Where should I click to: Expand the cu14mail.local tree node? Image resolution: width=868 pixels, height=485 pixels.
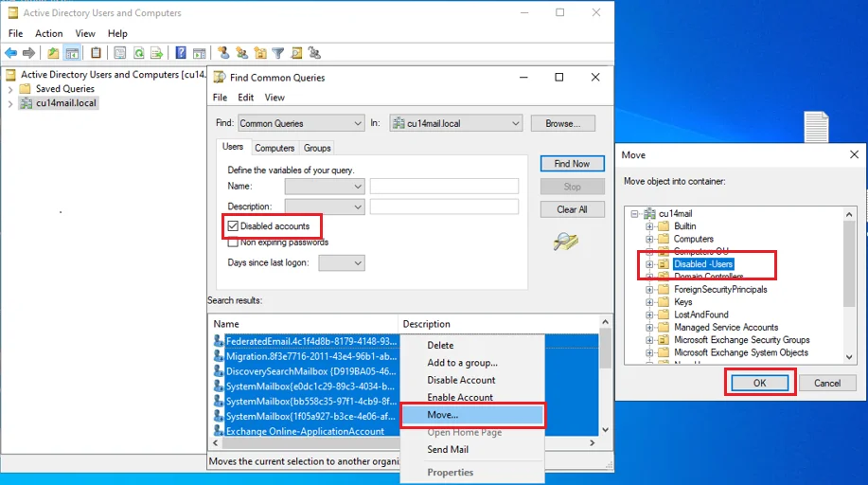pos(10,103)
